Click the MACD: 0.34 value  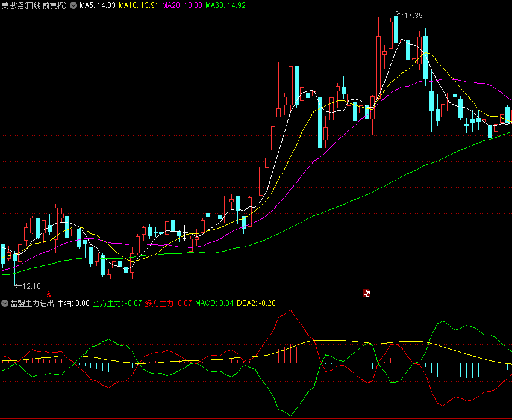214,303
